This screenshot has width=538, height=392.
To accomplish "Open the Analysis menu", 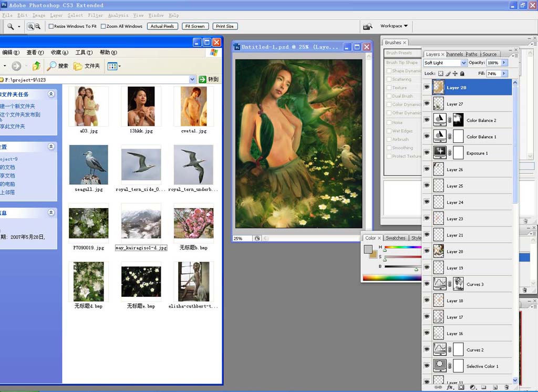I will tap(118, 15).
